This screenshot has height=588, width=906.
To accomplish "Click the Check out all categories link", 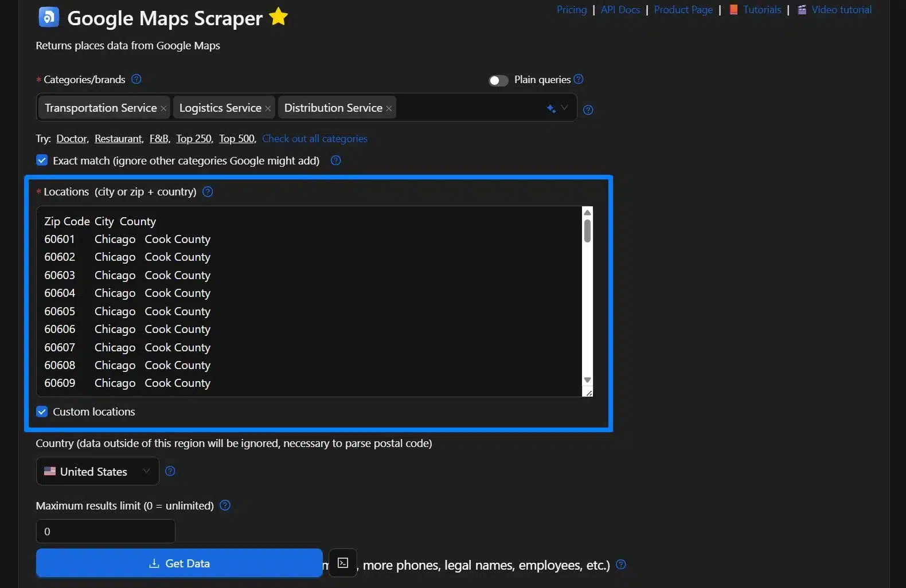I will tap(314, 139).
